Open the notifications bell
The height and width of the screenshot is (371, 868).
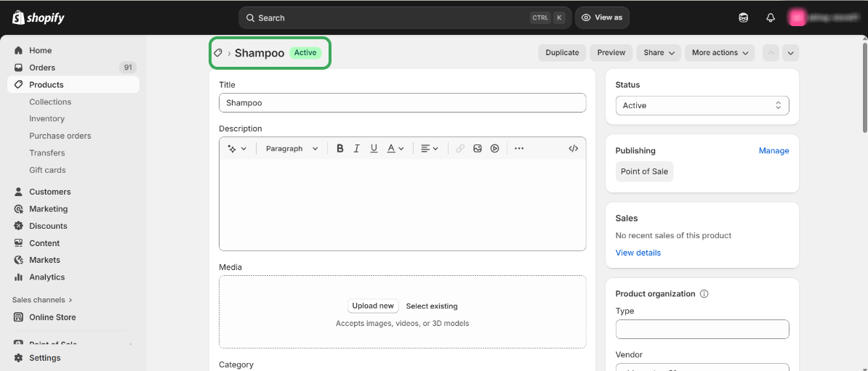[771, 18]
